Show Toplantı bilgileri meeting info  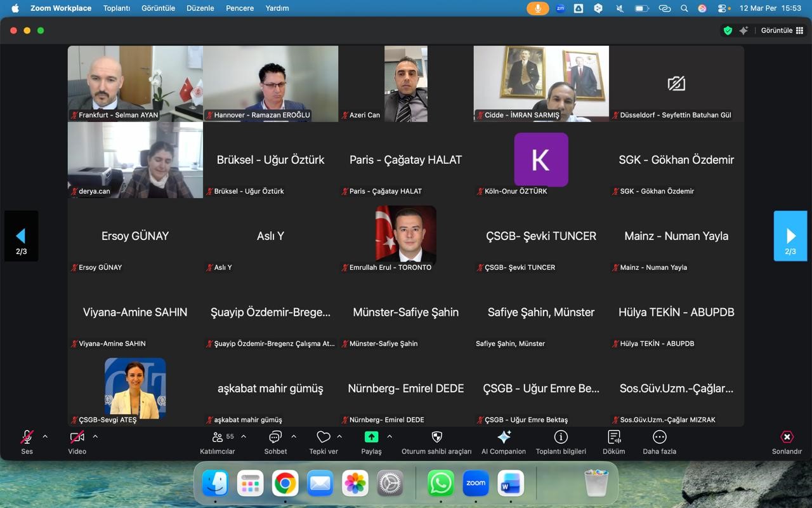[561, 442]
